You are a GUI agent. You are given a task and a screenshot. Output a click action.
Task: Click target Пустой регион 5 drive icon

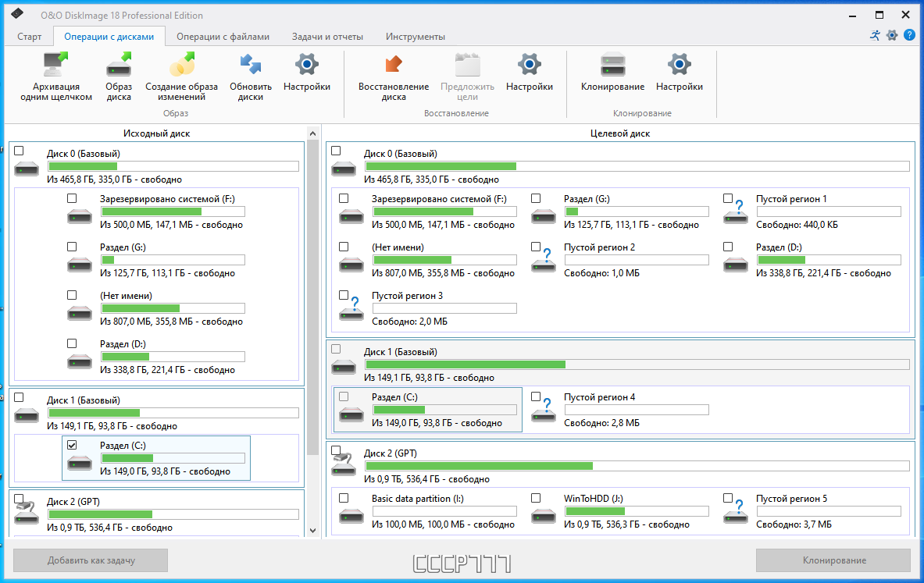(x=736, y=512)
